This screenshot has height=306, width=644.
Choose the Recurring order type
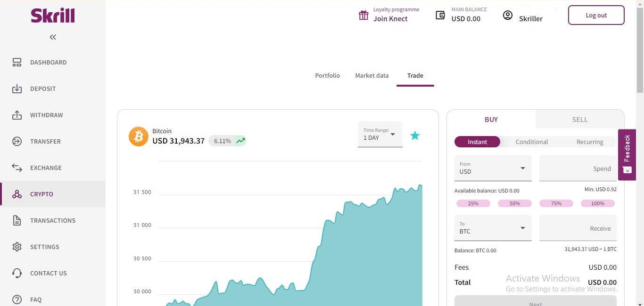coord(590,142)
